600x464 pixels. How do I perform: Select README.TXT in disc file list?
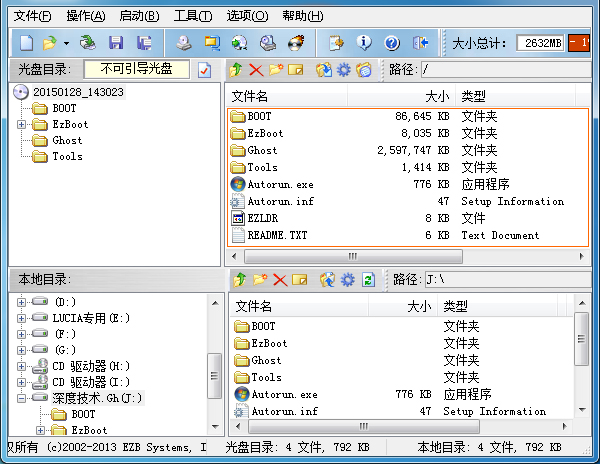pyautogui.click(x=408, y=235)
